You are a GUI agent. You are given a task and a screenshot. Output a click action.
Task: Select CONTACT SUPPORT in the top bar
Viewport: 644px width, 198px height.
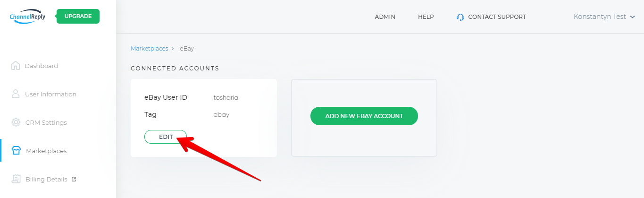(497, 17)
